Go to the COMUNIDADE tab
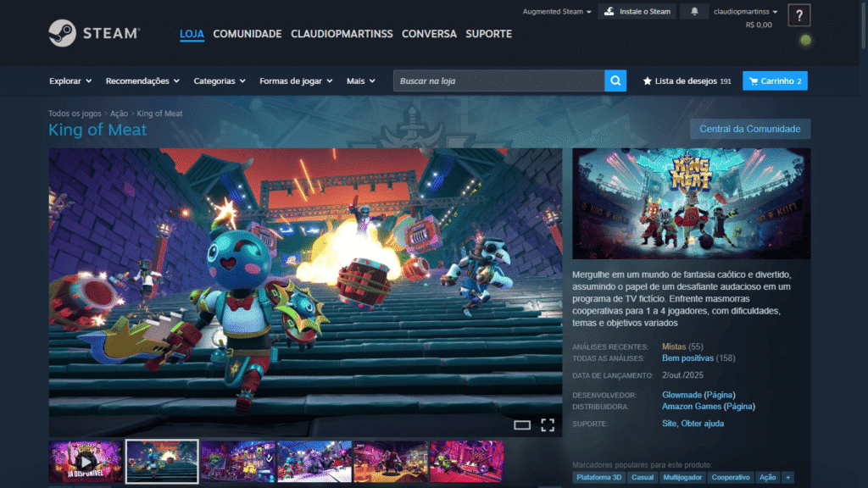This screenshot has width=868, height=488. point(247,34)
